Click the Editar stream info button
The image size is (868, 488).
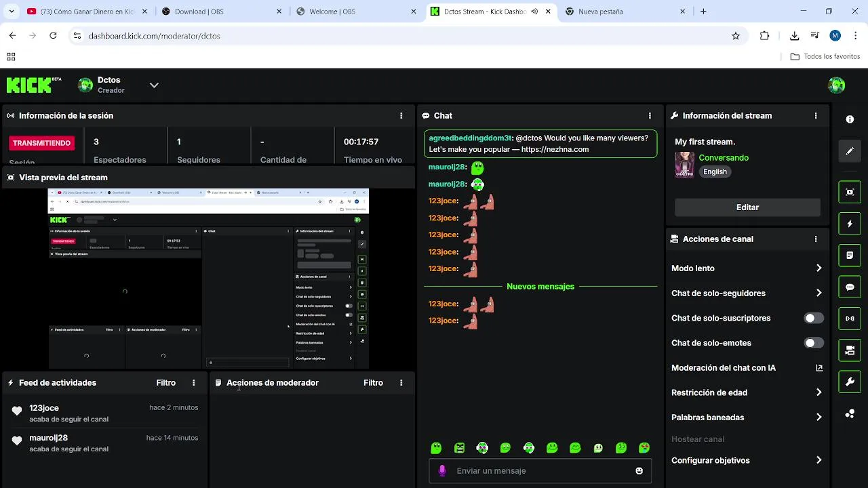pyautogui.click(x=747, y=207)
